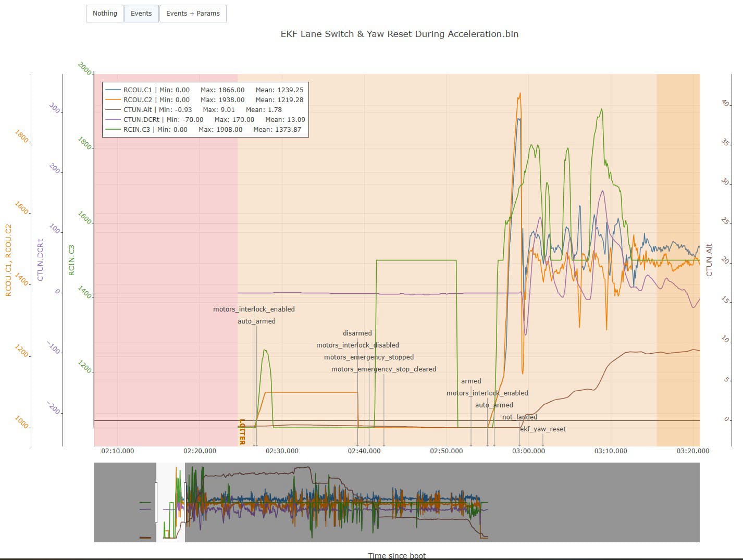Click the motors_emergency_stopped event label
The width and height of the screenshot is (743, 560).
[x=369, y=357]
